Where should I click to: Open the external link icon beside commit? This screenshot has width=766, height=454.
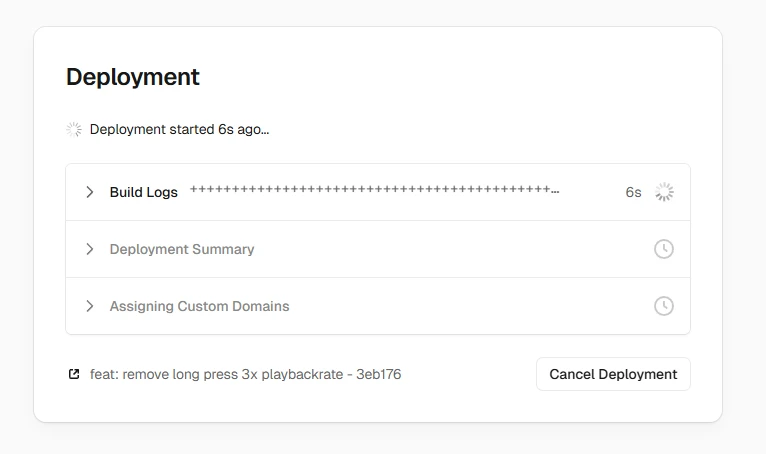point(74,374)
